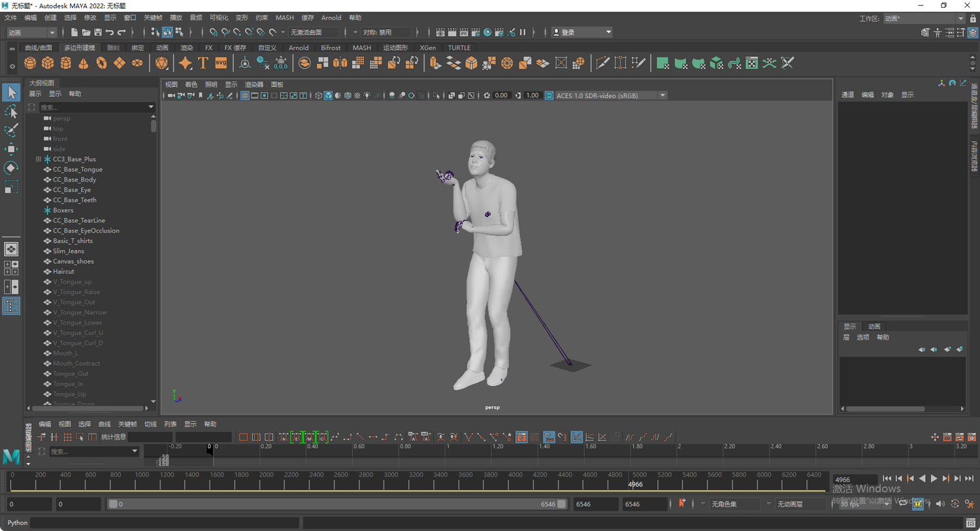Expand the CC3_Base_Plus node in outliner

click(x=39, y=159)
